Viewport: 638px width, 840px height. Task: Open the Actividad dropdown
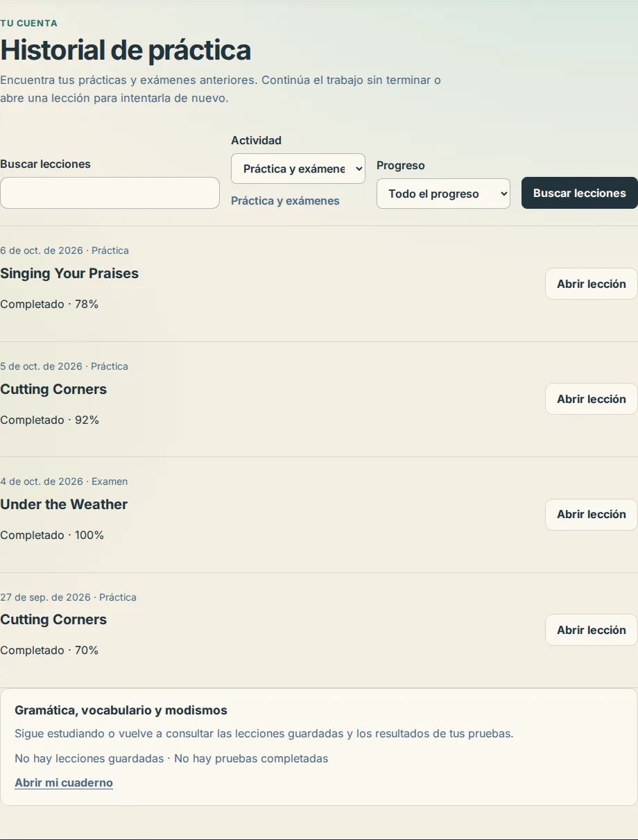click(298, 169)
